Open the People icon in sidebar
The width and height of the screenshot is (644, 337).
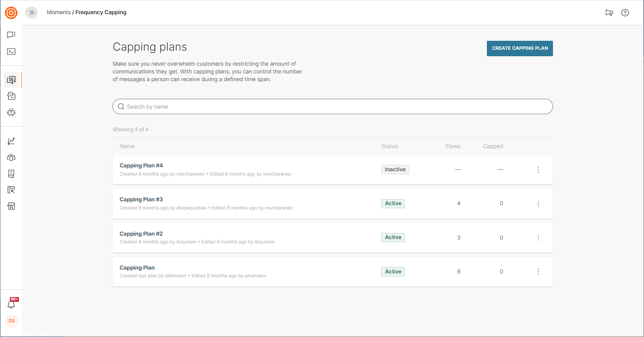[x=11, y=158]
